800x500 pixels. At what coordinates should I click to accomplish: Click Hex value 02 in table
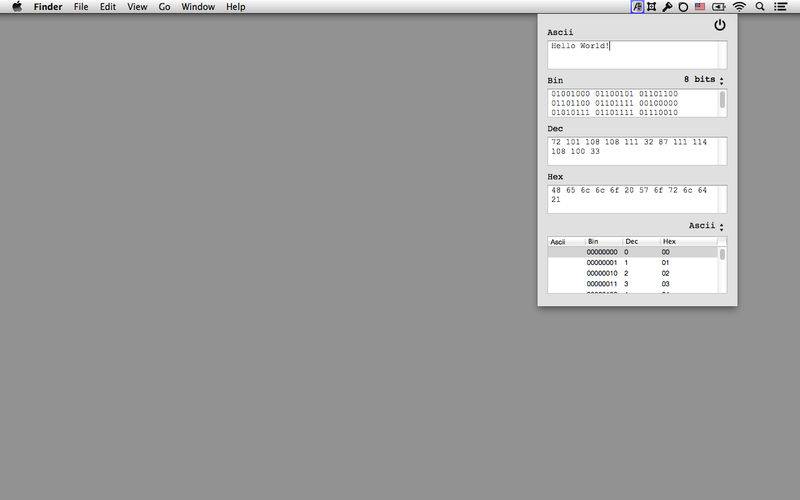pos(665,273)
